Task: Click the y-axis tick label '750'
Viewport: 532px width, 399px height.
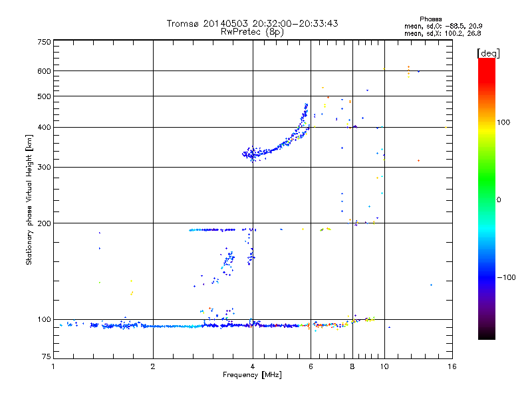Action: coord(44,42)
